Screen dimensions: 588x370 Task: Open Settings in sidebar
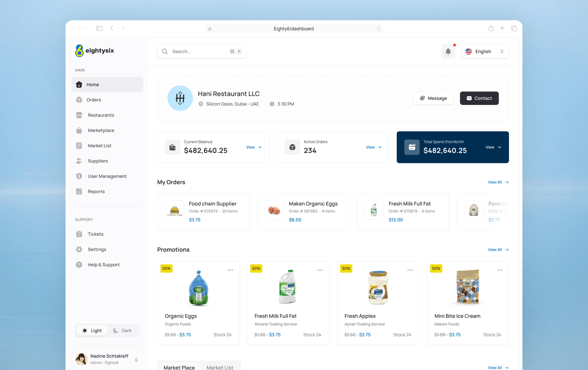coord(107,249)
